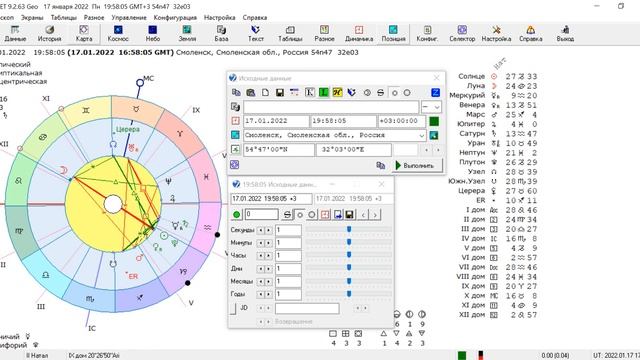Image resolution: width=640 pixels, height=360 pixels.
Task: Open the Справка menu in the menu bar
Action: tap(255, 18)
